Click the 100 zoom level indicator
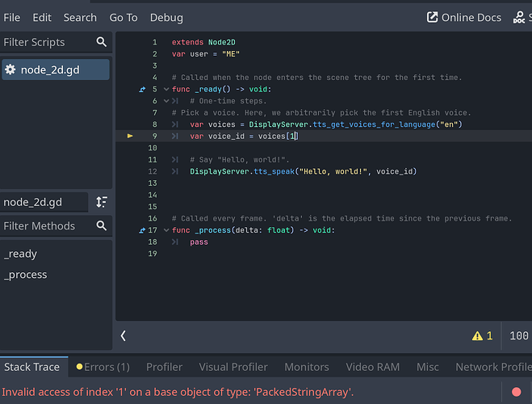 click(519, 335)
